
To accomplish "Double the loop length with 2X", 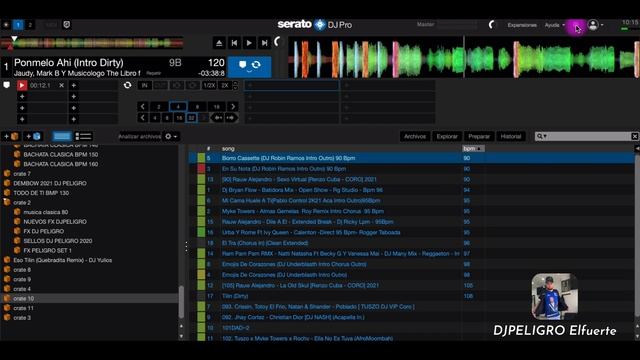I will point(225,85).
